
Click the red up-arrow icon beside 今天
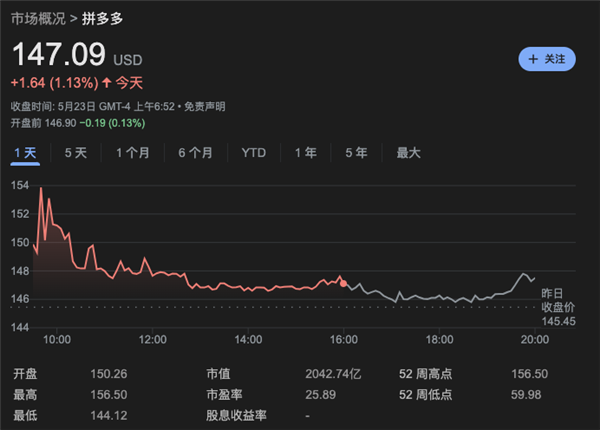(107, 83)
